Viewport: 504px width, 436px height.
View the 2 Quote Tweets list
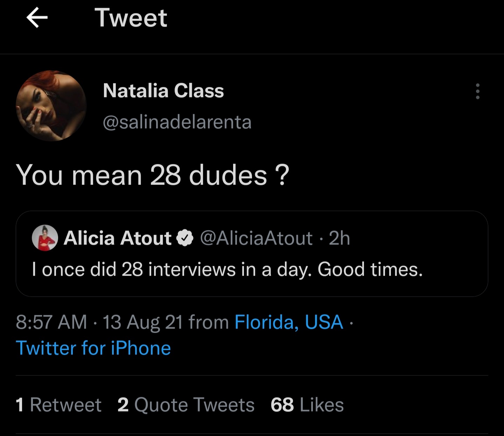(x=186, y=405)
